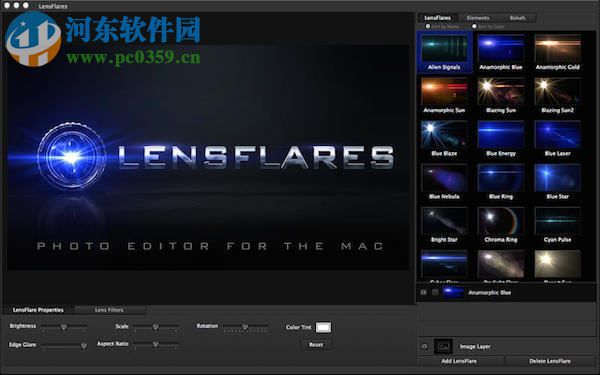Image resolution: width=600 pixels, height=375 pixels.
Task: Select the Anamorphic Sun flare preset
Action: pos(444,96)
